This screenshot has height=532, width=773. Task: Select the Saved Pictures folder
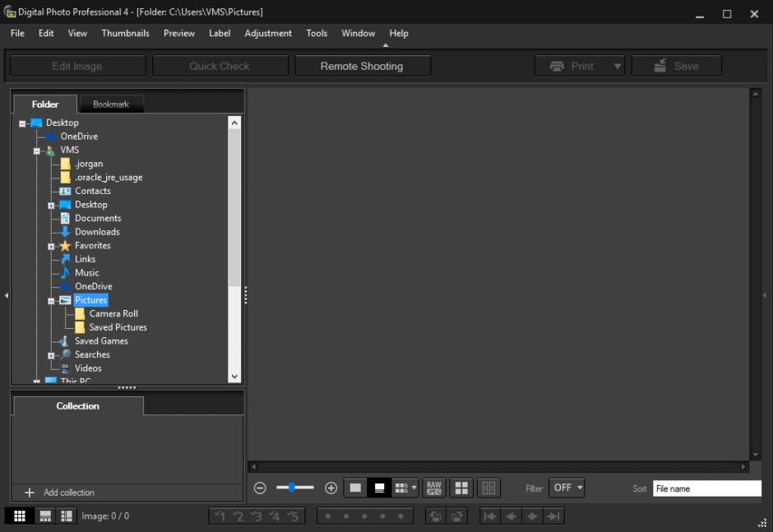tap(118, 327)
